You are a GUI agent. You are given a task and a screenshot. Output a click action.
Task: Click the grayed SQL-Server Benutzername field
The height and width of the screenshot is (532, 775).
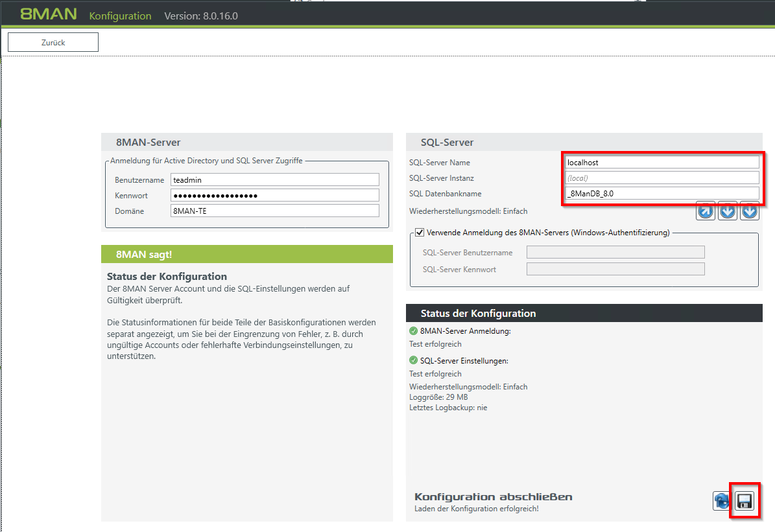click(x=615, y=252)
